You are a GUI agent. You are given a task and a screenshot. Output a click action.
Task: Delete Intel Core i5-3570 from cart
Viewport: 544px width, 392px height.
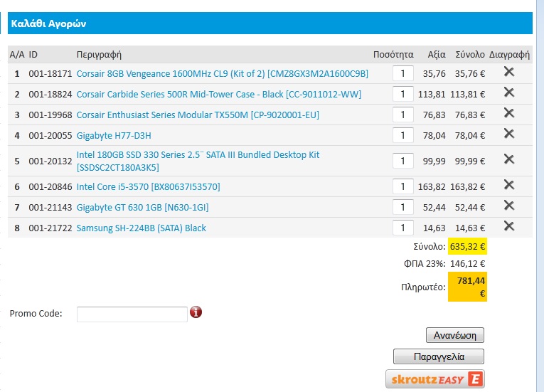point(509,185)
